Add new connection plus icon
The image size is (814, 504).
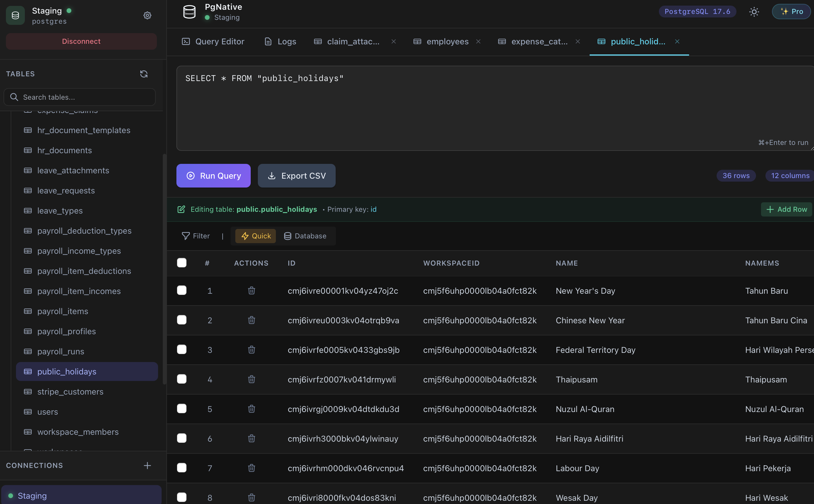tap(147, 465)
